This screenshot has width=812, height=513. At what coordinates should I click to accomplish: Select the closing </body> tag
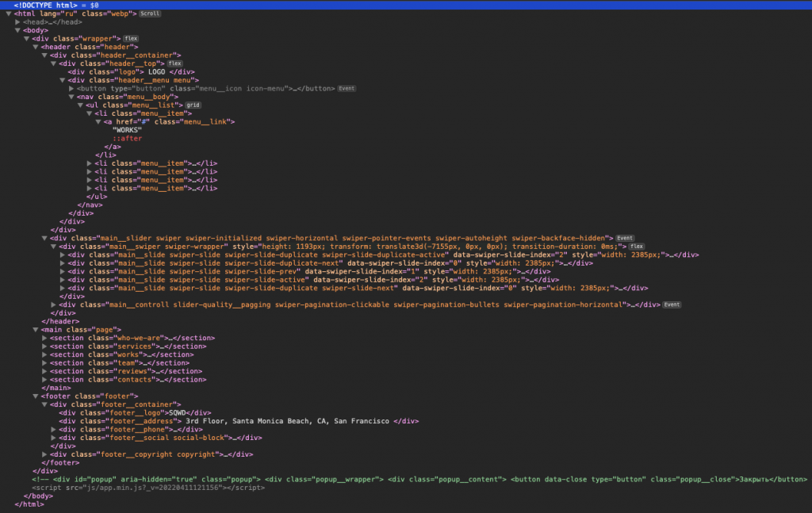coord(38,496)
